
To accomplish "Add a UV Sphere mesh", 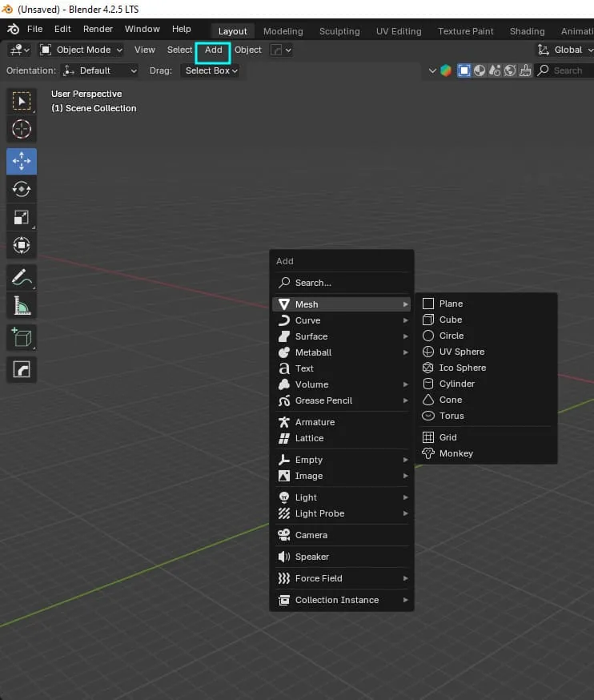I will [486, 352].
